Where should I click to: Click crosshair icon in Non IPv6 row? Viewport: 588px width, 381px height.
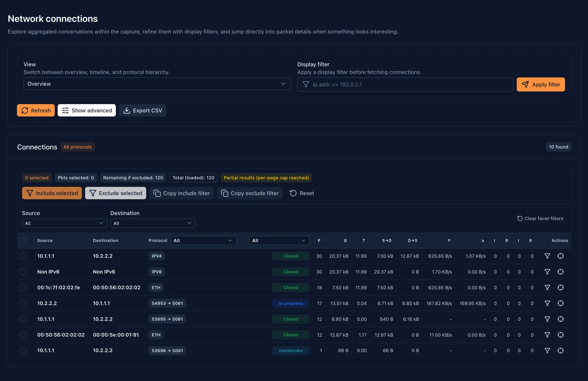(560, 272)
